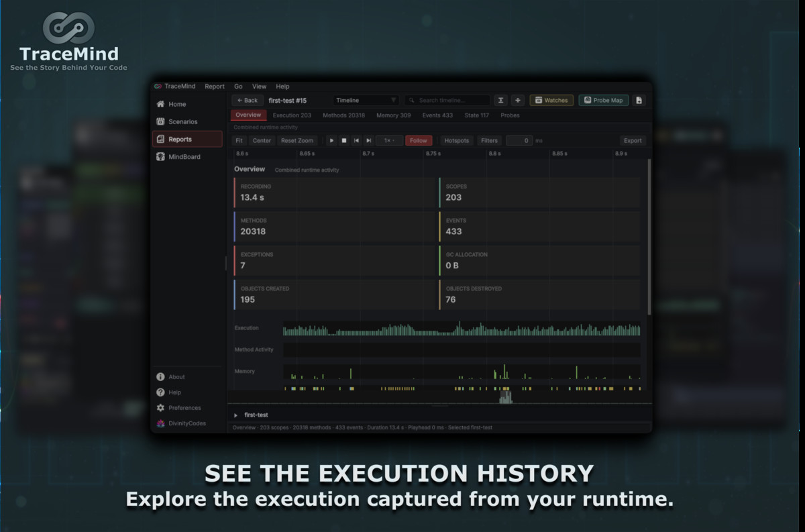Click the GC Allocation 0 B card
The width and height of the screenshot is (805, 532).
tap(539, 260)
